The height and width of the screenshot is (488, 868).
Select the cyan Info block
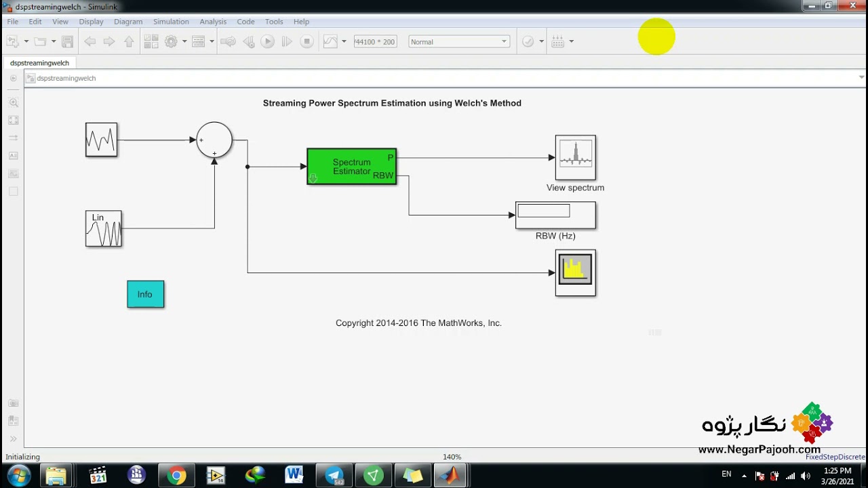click(x=145, y=294)
